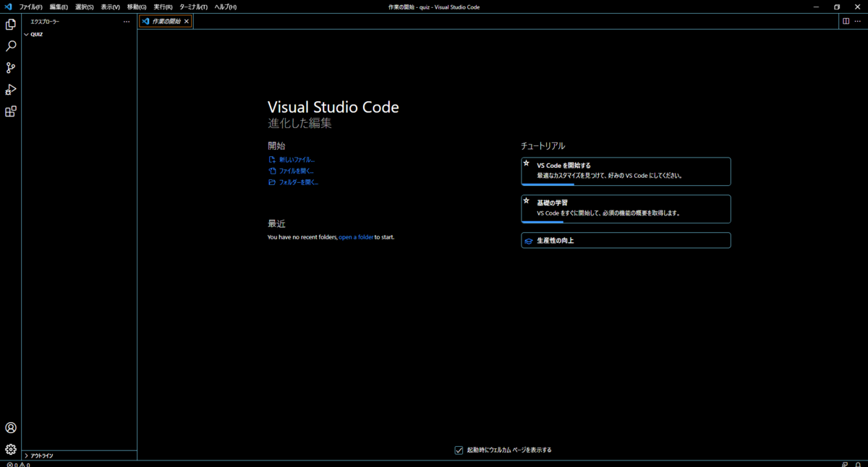This screenshot has height=467, width=868.
Task: Open the Accounts icon in activity bar
Action: click(x=11, y=428)
